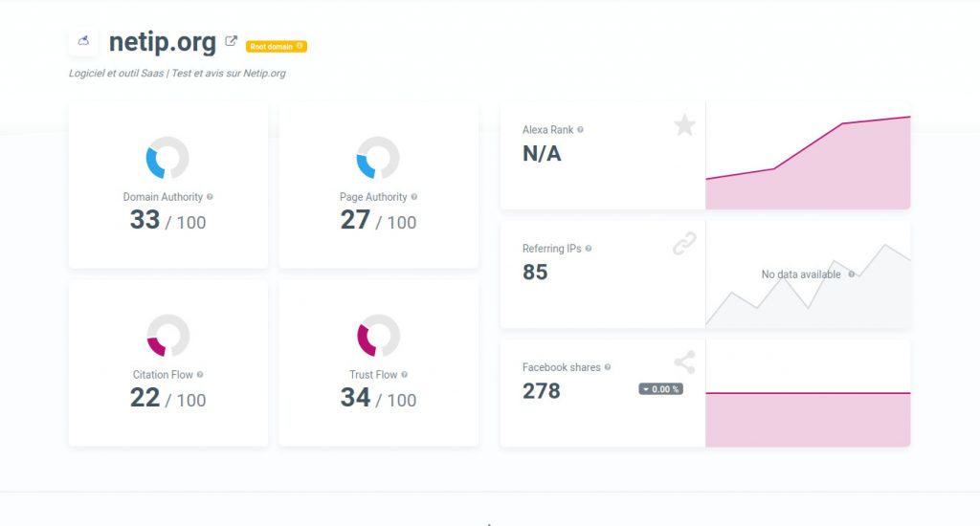Click the chain link icon in Referring IPs card
Image resolution: width=980 pixels, height=526 pixels.
tap(684, 244)
